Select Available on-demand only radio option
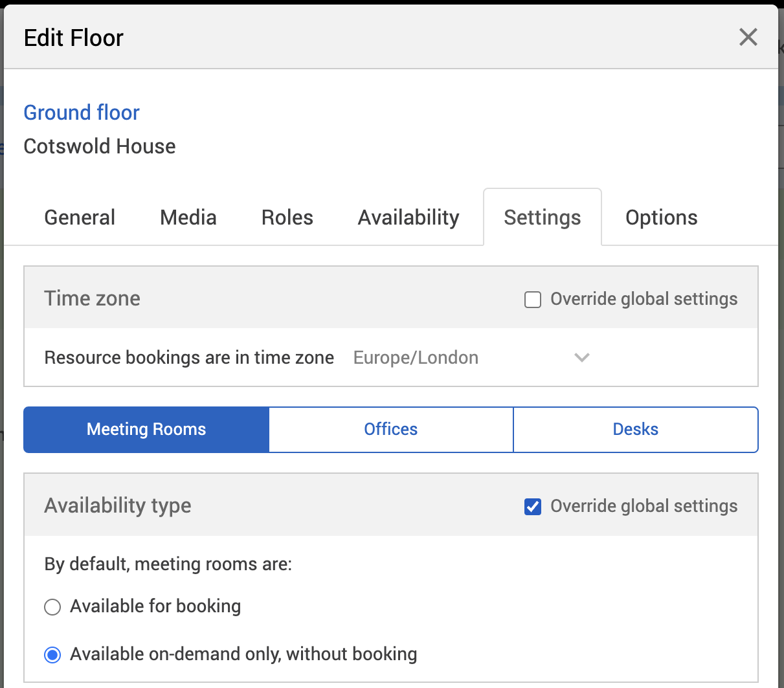The width and height of the screenshot is (784, 688). coord(52,655)
